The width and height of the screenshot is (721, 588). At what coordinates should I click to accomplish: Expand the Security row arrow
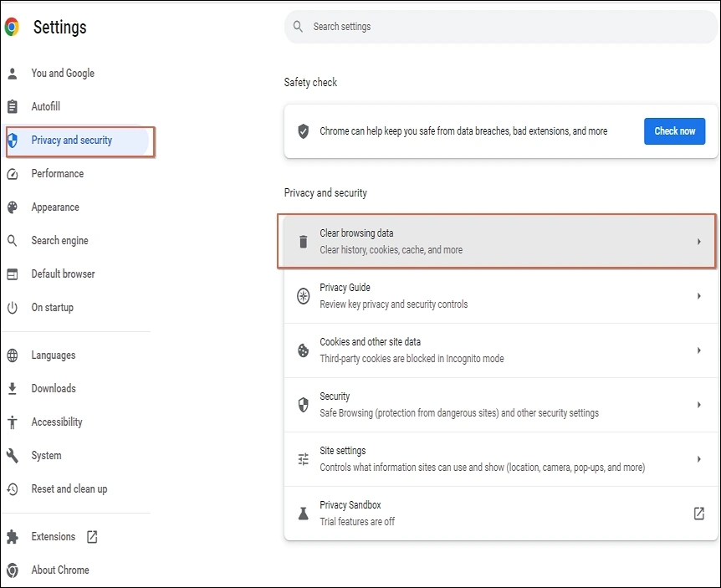click(x=699, y=405)
